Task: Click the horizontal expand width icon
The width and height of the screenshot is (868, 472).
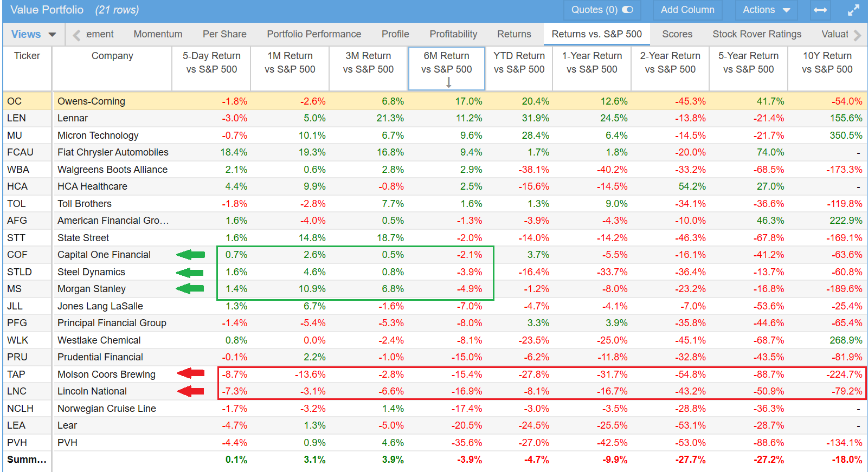Action: (x=820, y=10)
